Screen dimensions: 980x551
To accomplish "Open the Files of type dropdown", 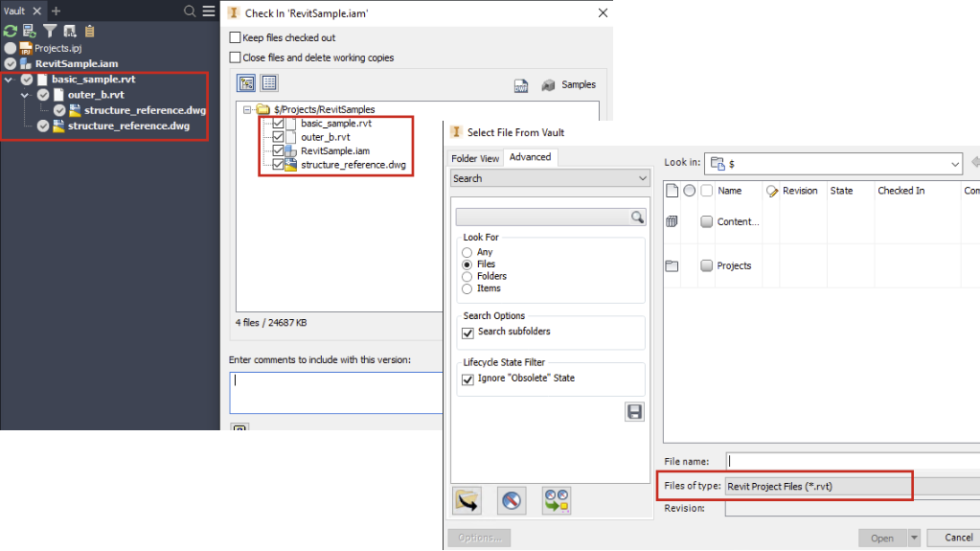I will tap(854, 487).
